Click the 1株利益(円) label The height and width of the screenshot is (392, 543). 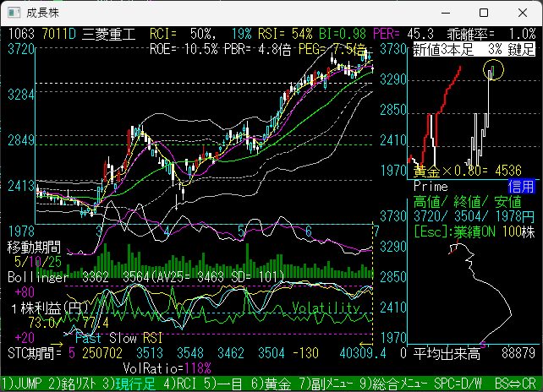coord(48,308)
